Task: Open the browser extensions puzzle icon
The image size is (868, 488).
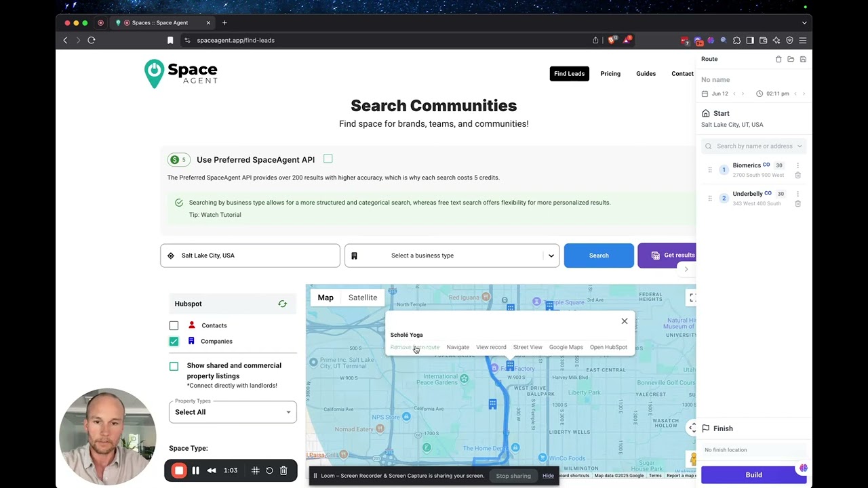Action: click(x=737, y=40)
